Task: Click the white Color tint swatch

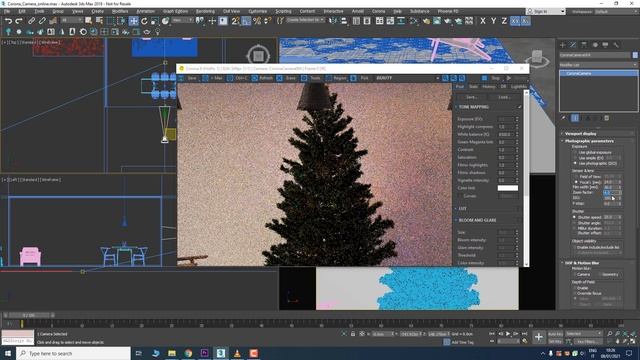Action: coord(508,188)
